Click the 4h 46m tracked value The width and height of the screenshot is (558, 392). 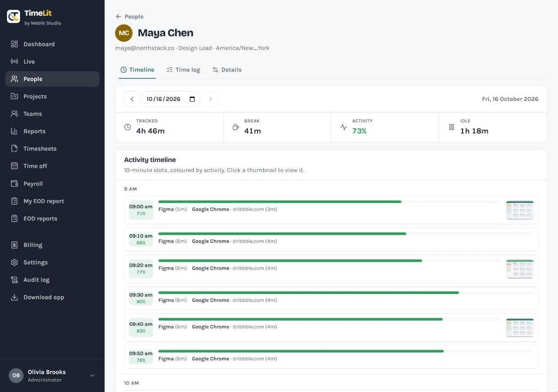click(x=150, y=131)
